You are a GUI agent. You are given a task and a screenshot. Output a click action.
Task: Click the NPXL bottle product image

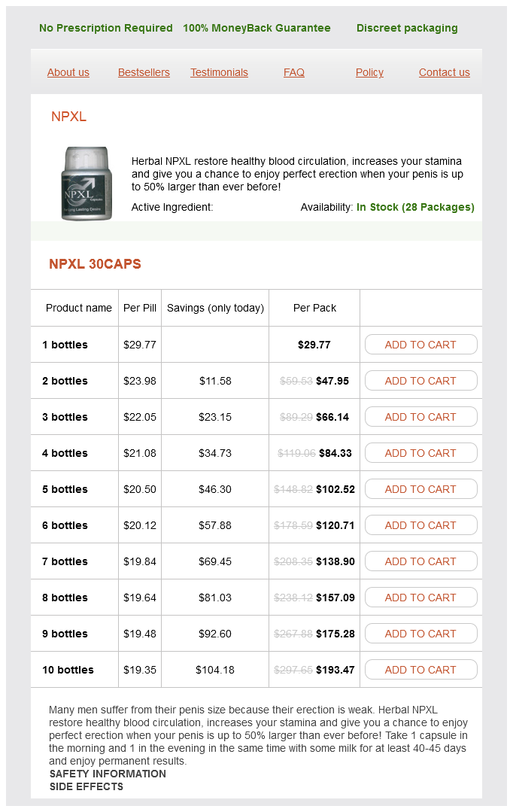86,184
